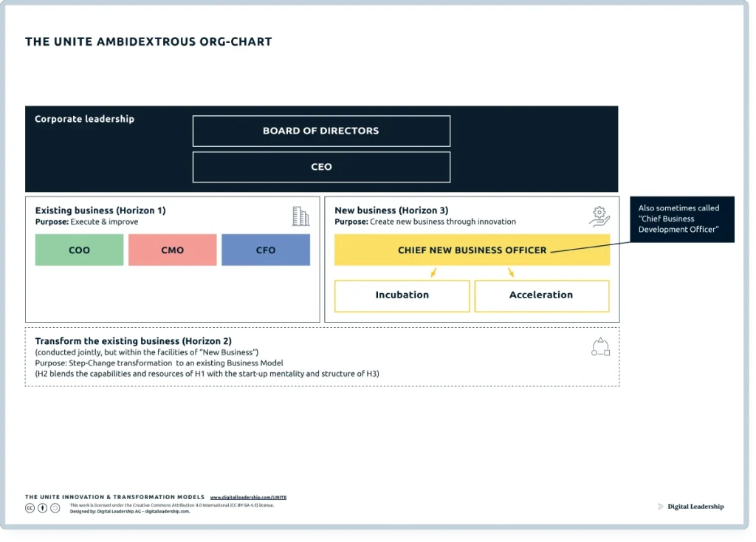Select the CEO box
The height and width of the screenshot is (542, 756).
(321, 167)
